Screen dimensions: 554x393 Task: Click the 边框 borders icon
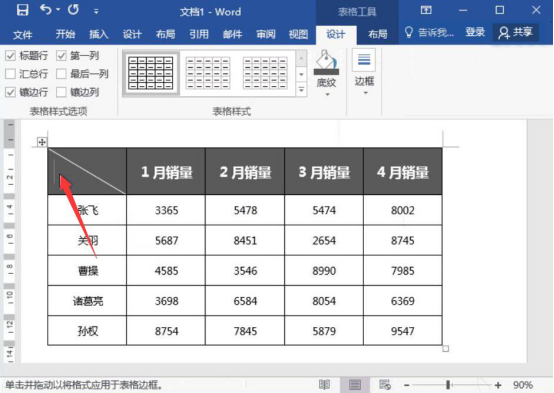click(x=364, y=59)
